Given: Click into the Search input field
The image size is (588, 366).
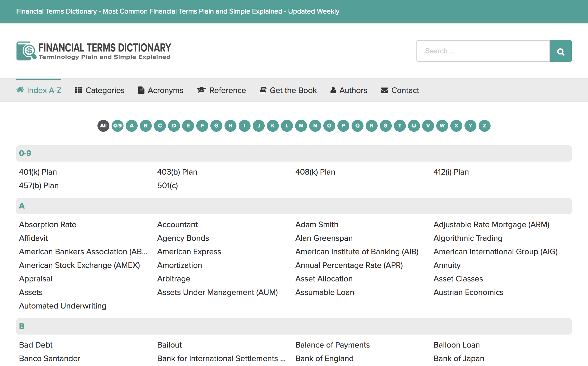Looking at the screenshot, I should pyautogui.click(x=483, y=51).
